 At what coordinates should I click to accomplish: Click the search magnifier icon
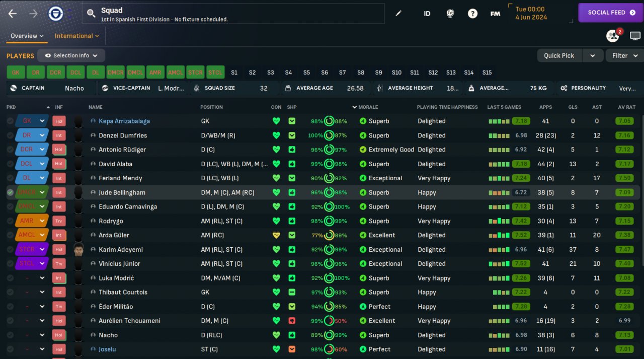91,14
